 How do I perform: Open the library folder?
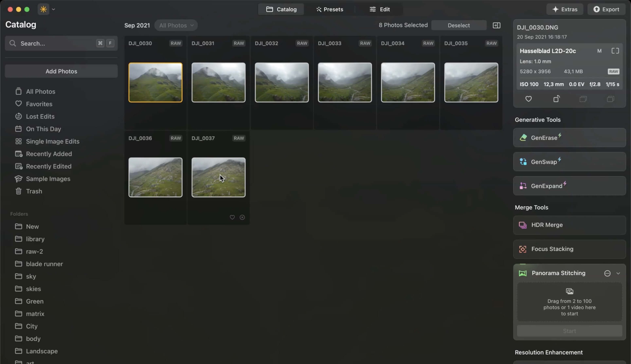(x=35, y=239)
